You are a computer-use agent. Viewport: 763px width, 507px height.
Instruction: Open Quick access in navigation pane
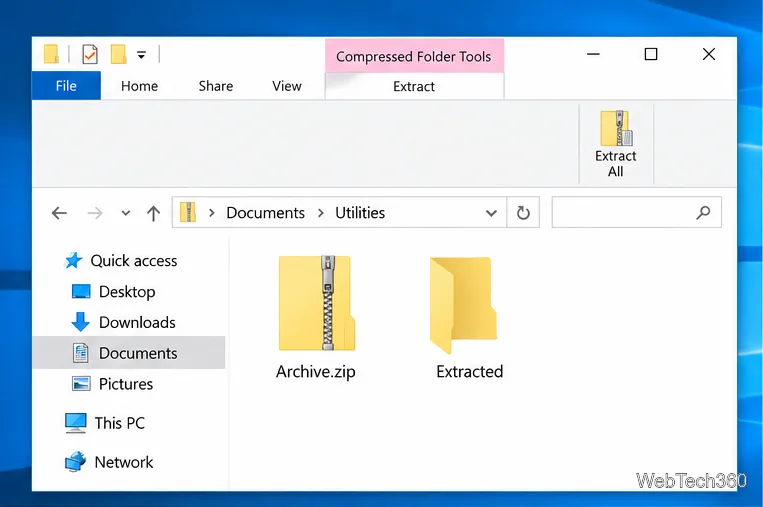click(121, 261)
